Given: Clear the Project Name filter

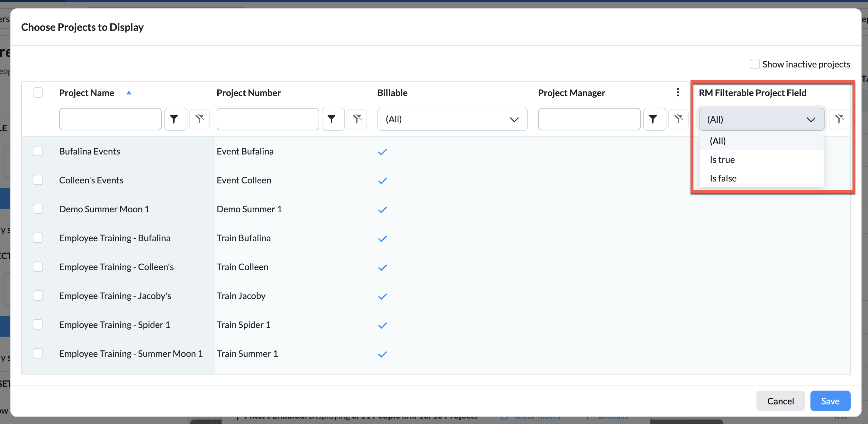Looking at the screenshot, I should (x=199, y=119).
